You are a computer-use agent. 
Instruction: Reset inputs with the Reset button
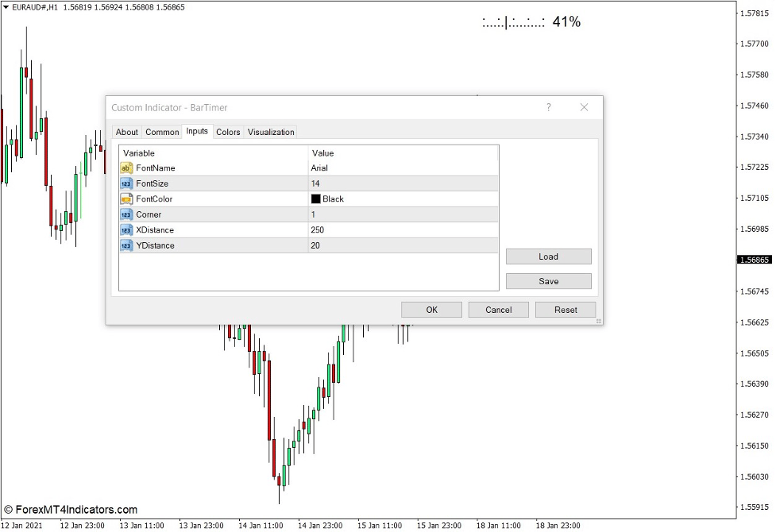tap(566, 310)
